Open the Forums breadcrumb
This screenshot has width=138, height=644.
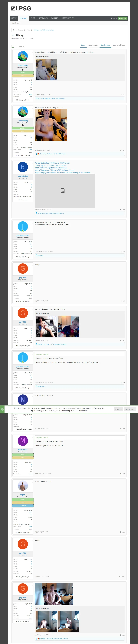(21, 30)
